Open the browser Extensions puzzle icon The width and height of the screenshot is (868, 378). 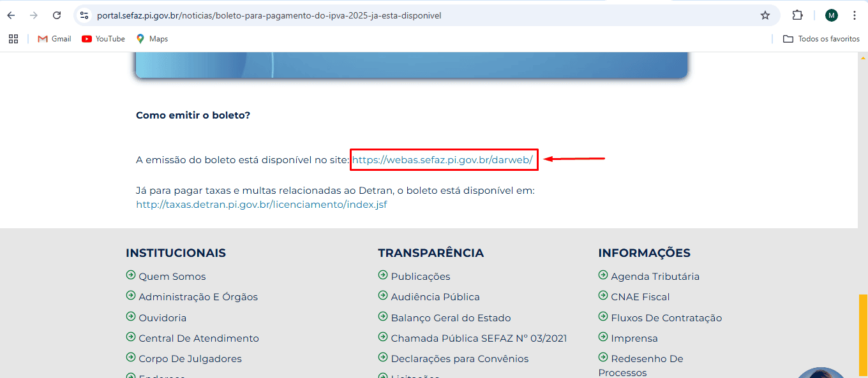(797, 15)
